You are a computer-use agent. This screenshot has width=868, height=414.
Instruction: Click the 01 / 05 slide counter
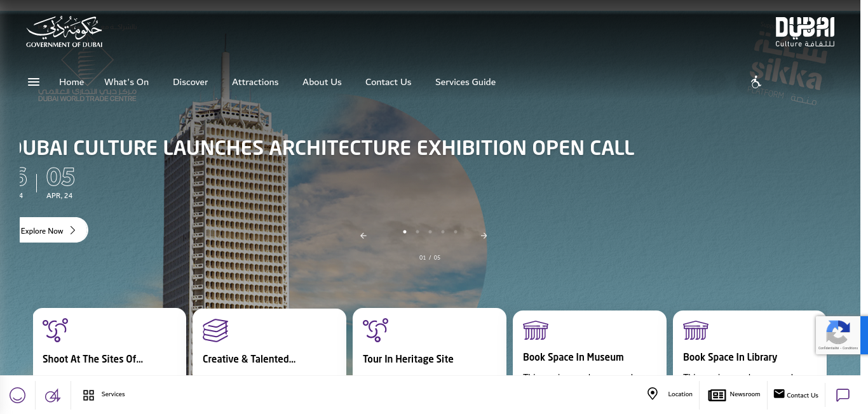(x=430, y=258)
